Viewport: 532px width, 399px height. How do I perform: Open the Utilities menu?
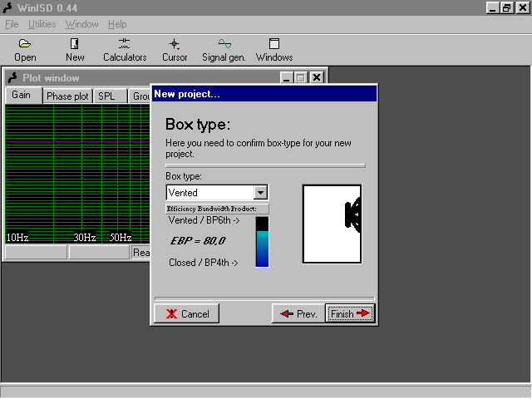coord(42,24)
